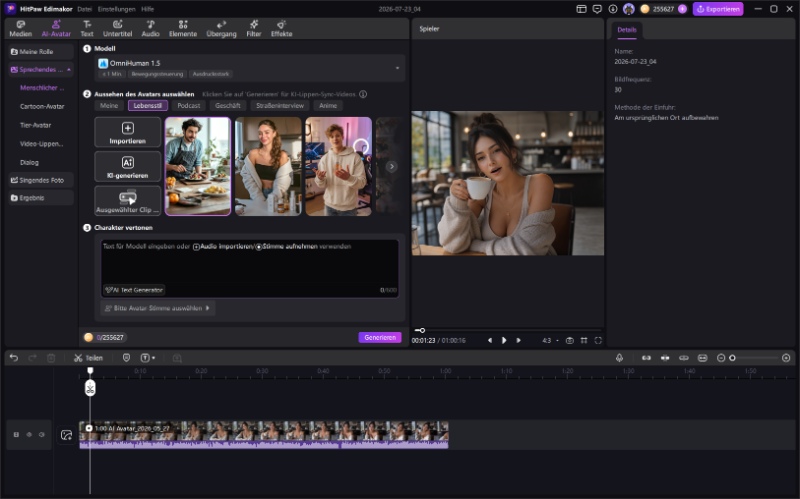The width and height of the screenshot is (800, 499).
Task: Enter fullscreen preview mode
Action: pyautogui.click(x=598, y=340)
